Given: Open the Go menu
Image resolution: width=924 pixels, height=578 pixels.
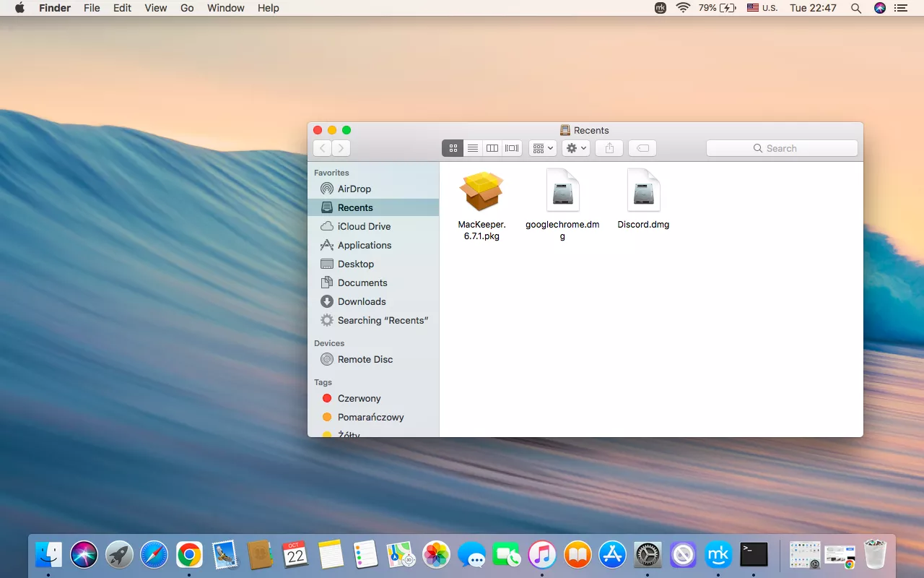Looking at the screenshot, I should 187,8.
